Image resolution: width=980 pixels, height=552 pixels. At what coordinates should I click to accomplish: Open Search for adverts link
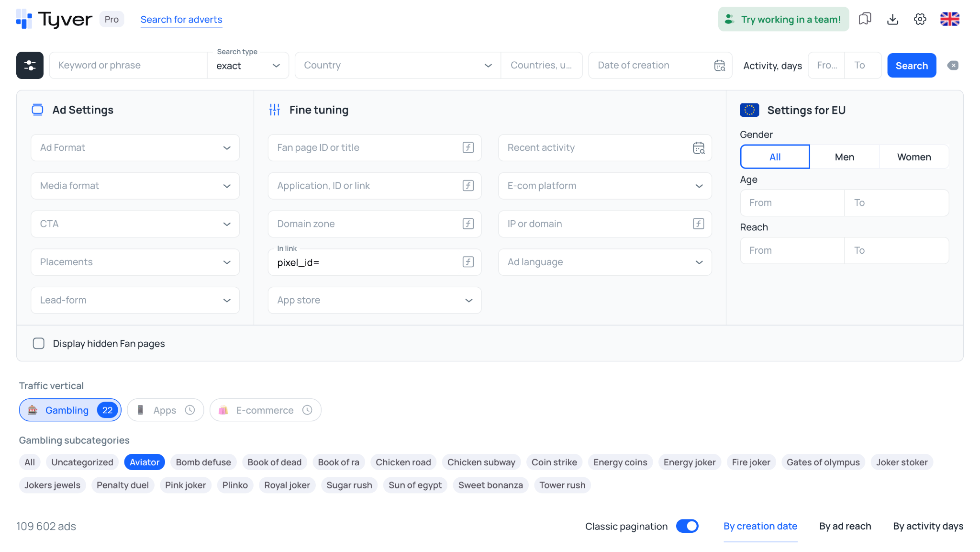click(x=181, y=20)
